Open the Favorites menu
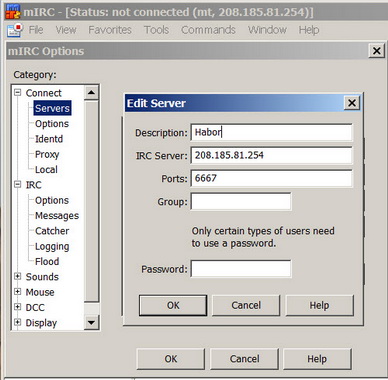Image resolution: width=388 pixels, height=380 pixels. pos(110,30)
